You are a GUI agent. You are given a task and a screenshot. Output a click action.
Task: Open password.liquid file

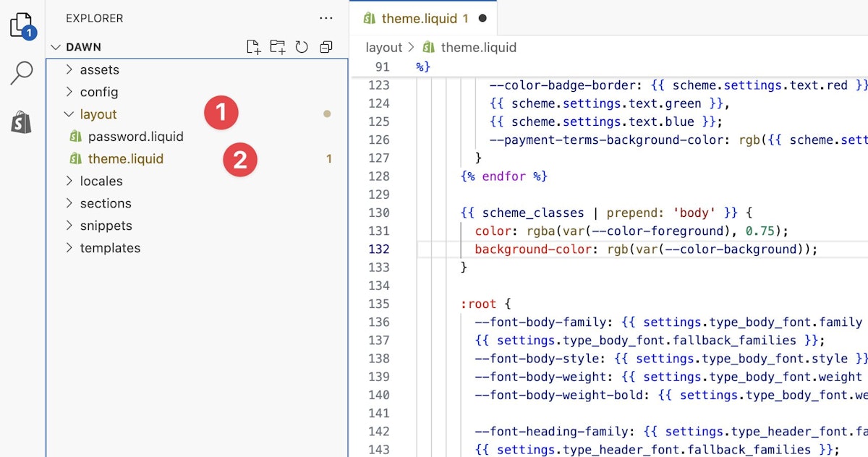[x=135, y=137]
